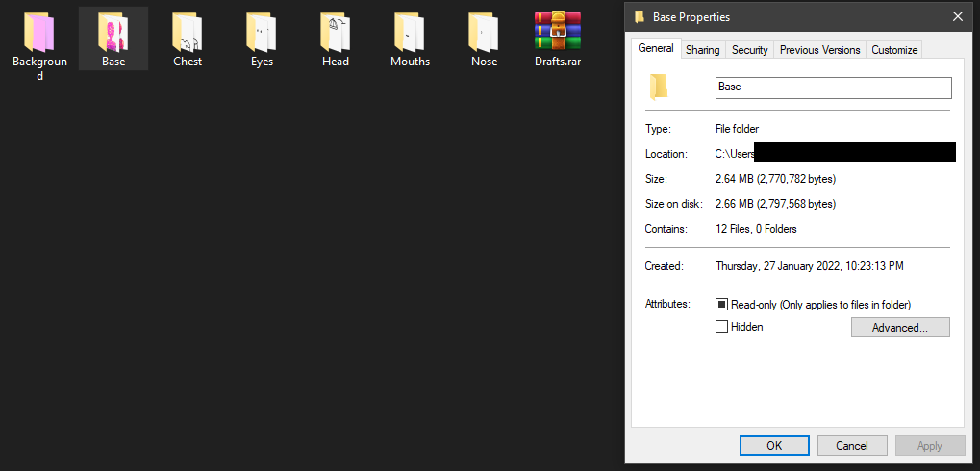Image resolution: width=980 pixels, height=471 pixels.
Task: Go to the Customize tab
Action: 894,50
